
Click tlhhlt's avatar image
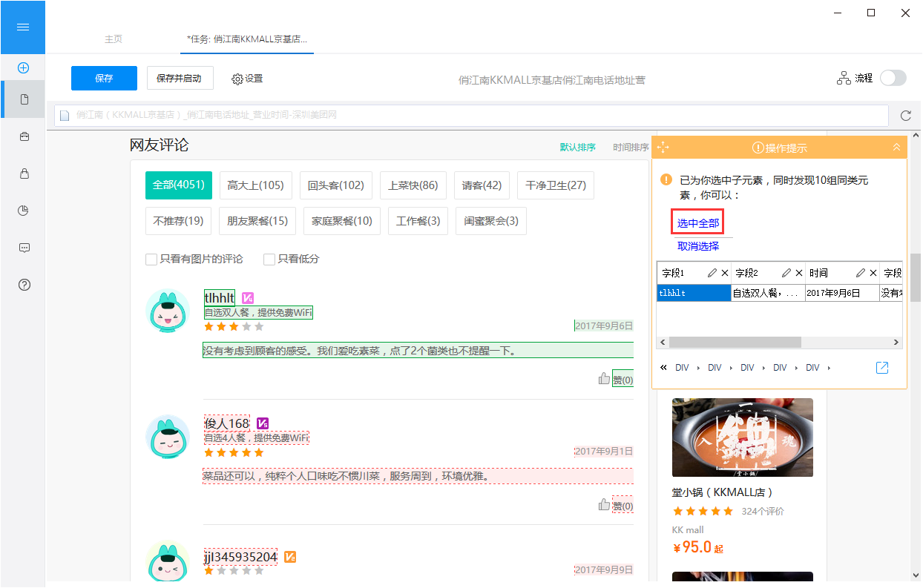168,311
